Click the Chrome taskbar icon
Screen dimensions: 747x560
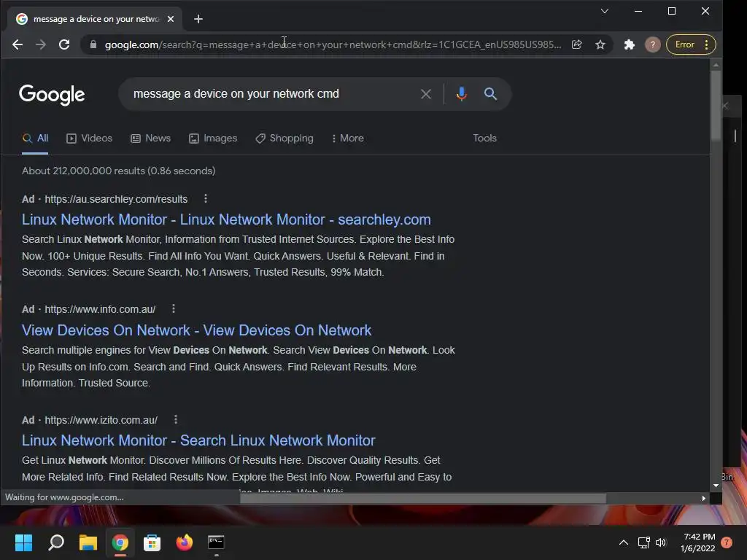point(120,542)
